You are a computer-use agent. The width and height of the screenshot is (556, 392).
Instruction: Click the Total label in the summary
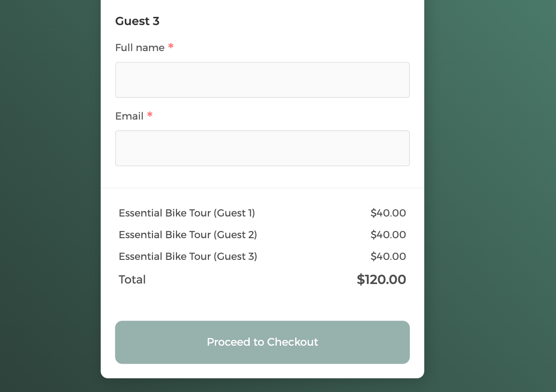[x=132, y=280]
